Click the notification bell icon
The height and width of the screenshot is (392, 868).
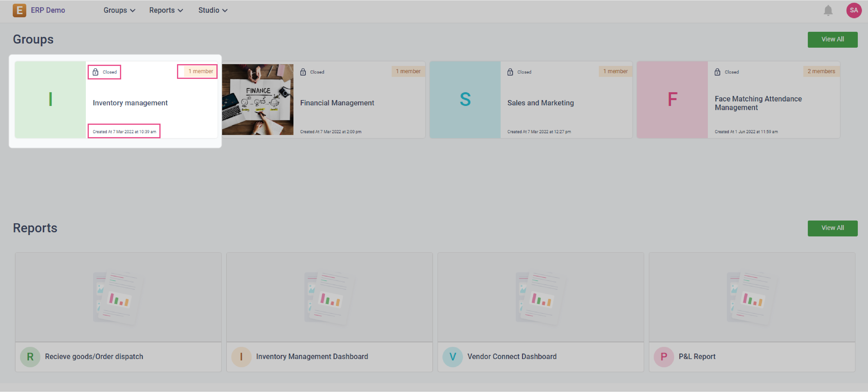coord(828,10)
